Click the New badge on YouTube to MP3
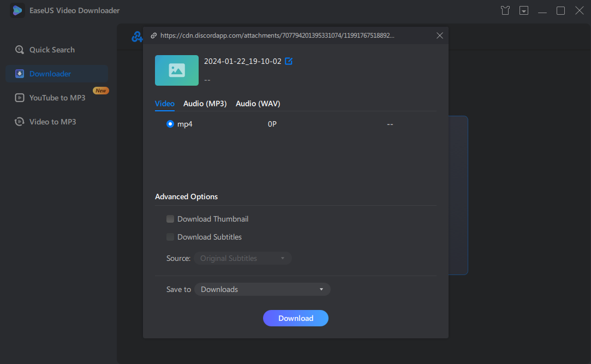 (x=100, y=91)
